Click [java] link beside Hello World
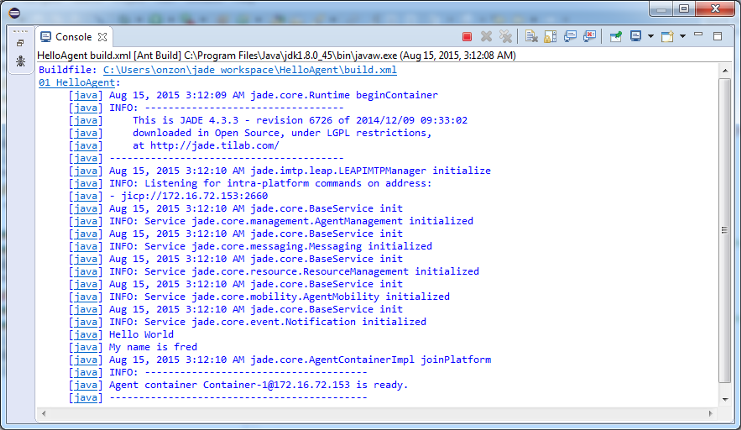 click(86, 335)
